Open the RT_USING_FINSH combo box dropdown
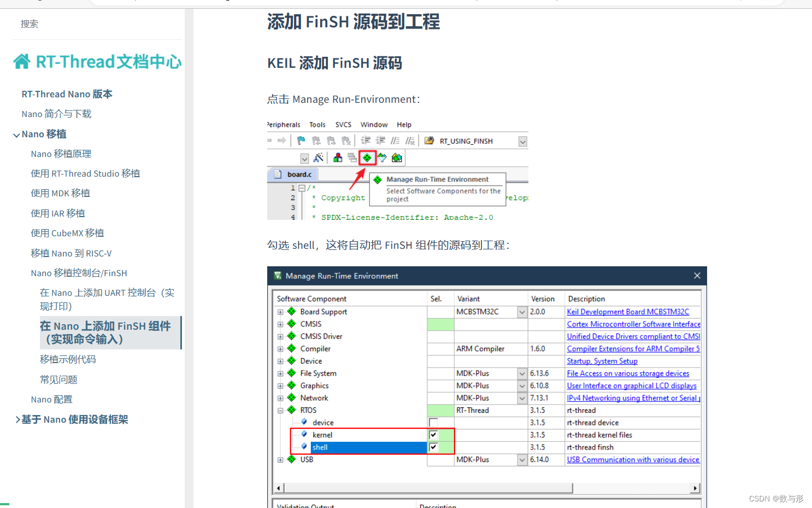 (523, 141)
